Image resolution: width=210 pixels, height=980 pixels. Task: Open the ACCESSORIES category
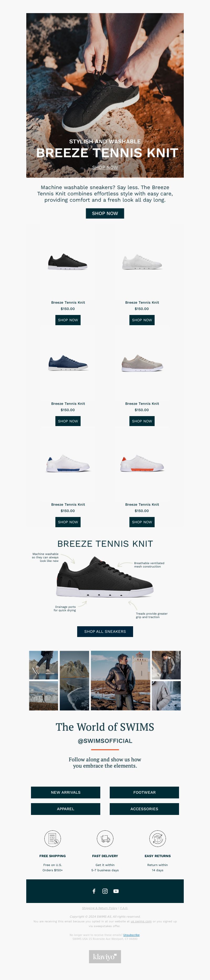[x=144, y=809]
